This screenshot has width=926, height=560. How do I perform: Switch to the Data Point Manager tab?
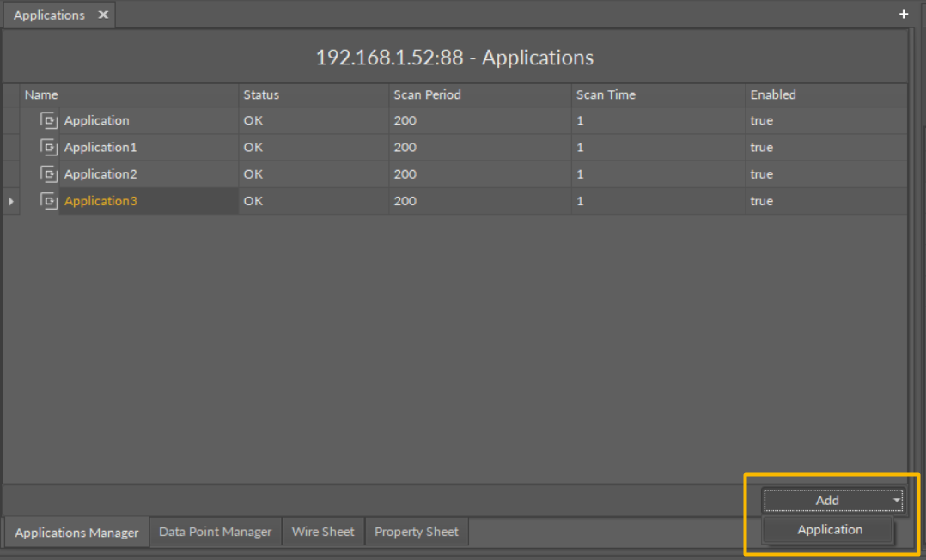click(x=215, y=532)
